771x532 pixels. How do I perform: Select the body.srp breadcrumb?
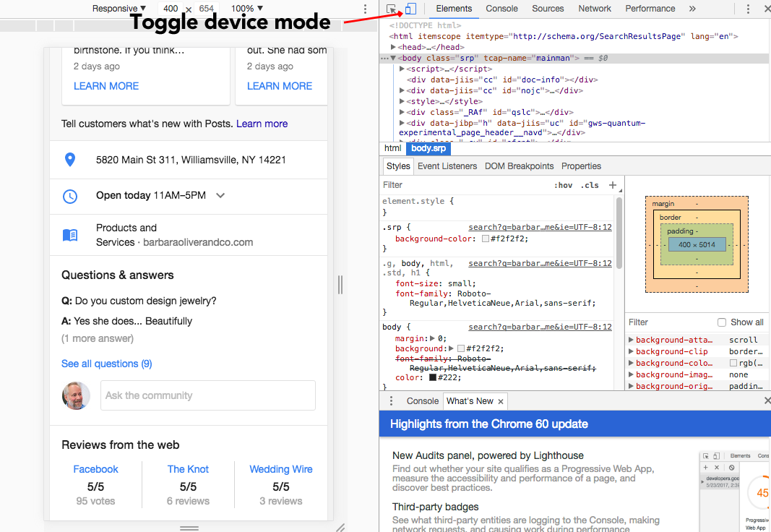[428, 148]
